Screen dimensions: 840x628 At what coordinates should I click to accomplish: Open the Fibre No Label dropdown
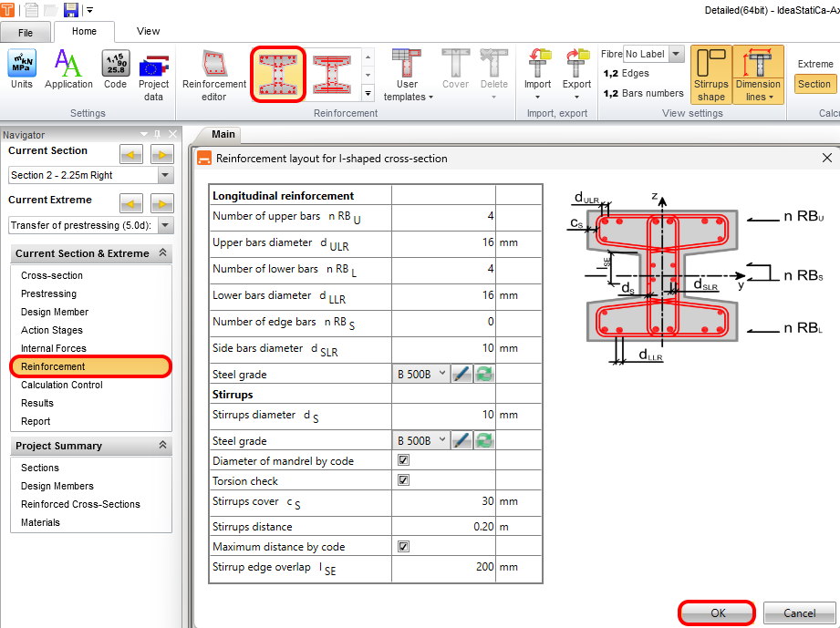tap(676, 55)
